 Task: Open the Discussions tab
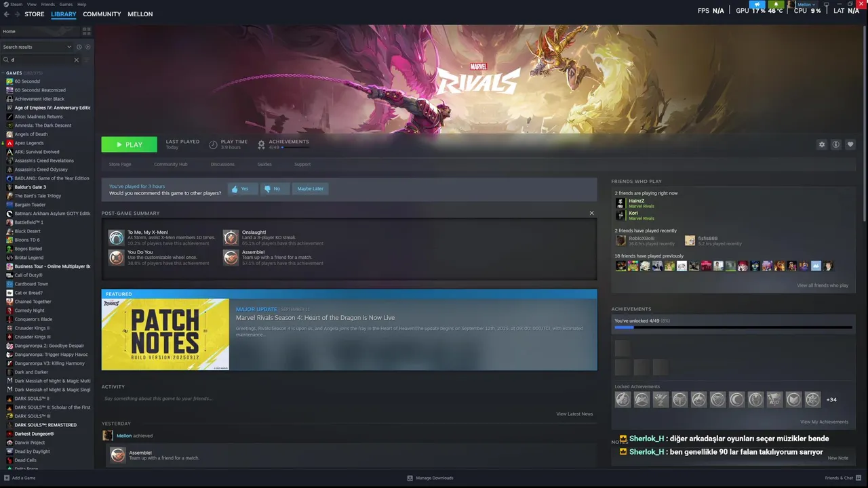[x=222, y=164]
